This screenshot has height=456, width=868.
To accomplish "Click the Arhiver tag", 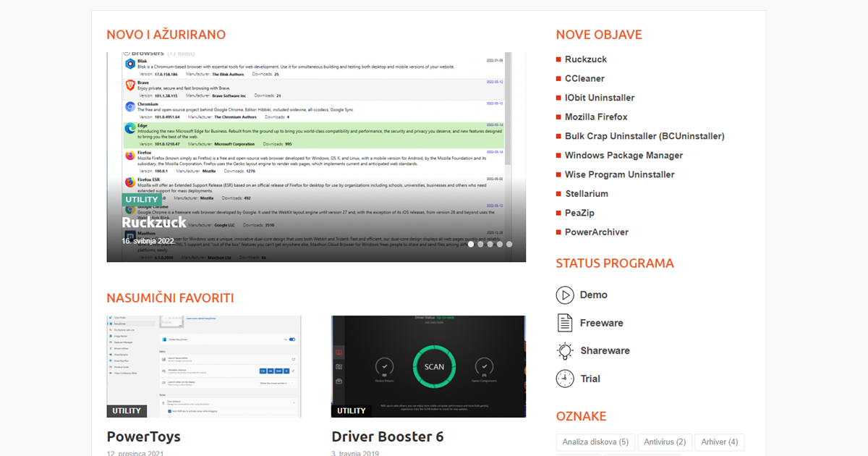I will (719, 442).
